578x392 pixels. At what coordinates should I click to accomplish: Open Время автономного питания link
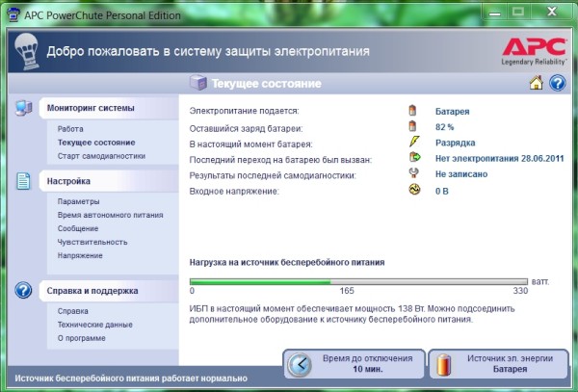coord(110,215)
